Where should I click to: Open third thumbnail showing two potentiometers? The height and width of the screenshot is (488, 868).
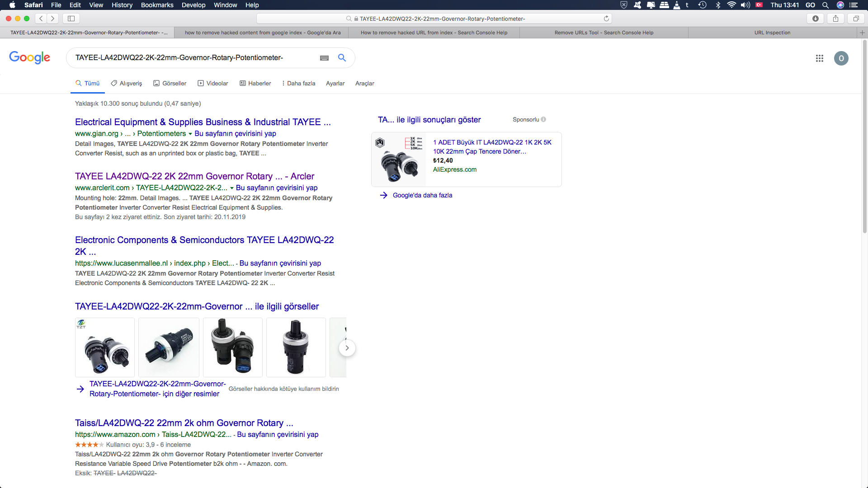[x=232, y=347]
